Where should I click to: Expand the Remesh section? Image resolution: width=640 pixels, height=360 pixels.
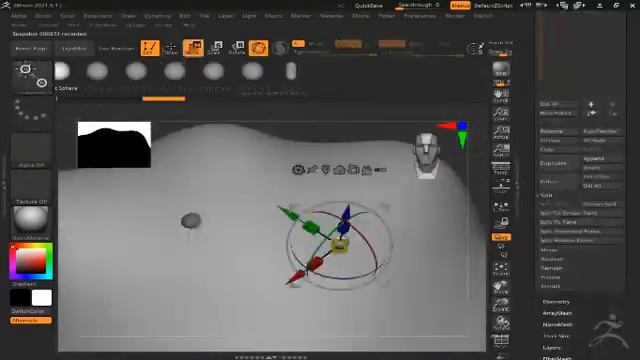pyautogui.click(x=551, y=268)
